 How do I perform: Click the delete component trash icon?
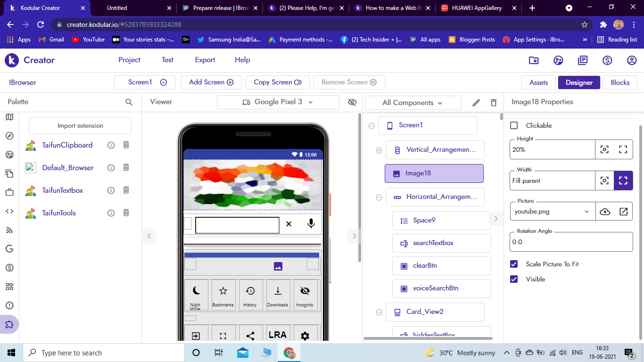pos(494,103)
